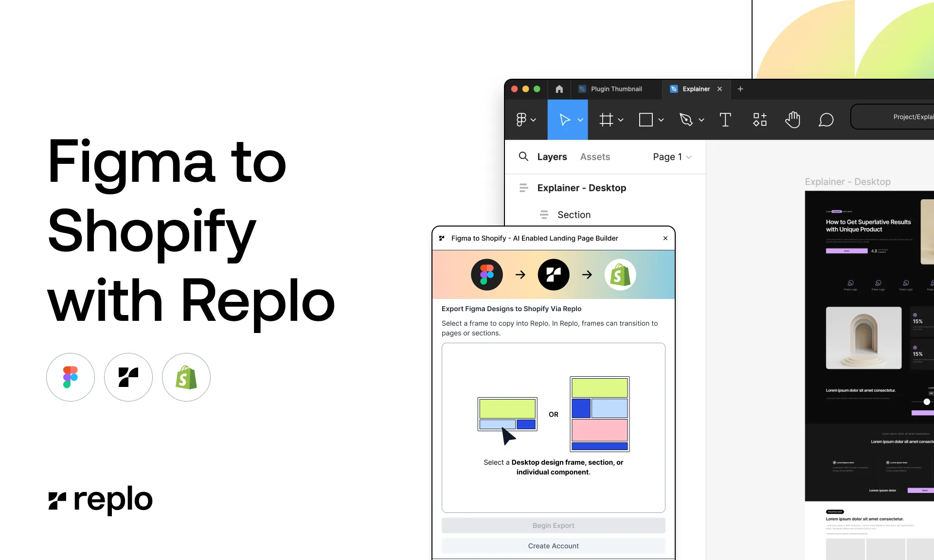Open the layers search icon
934x560 pixels.
pos(523,157)
